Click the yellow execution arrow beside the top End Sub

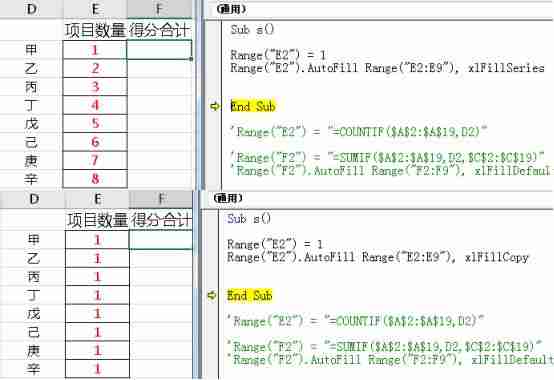tap(214, 106)
